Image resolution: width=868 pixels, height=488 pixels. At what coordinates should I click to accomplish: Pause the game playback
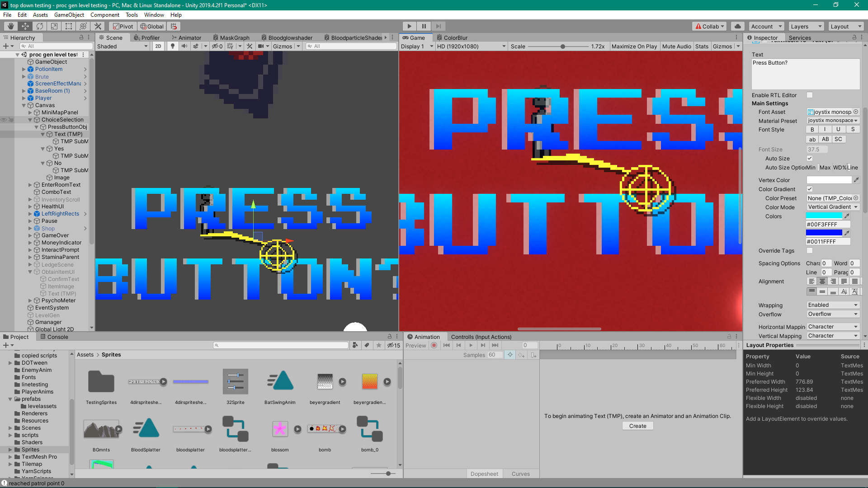[424, 26]
